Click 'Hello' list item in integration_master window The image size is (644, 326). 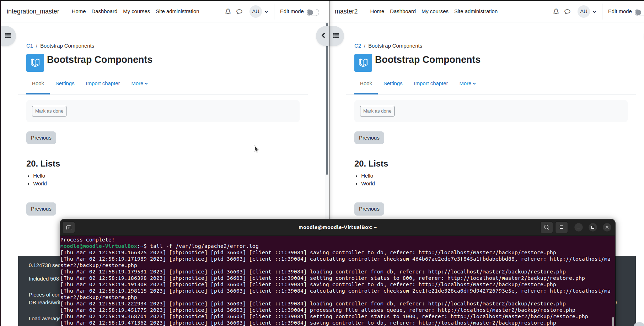[x=39, y=176]
